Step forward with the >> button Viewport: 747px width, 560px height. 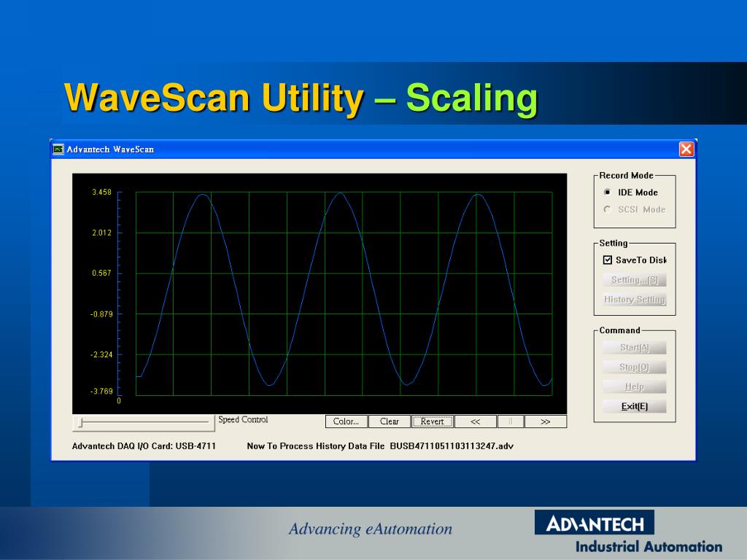coord(546,421)
